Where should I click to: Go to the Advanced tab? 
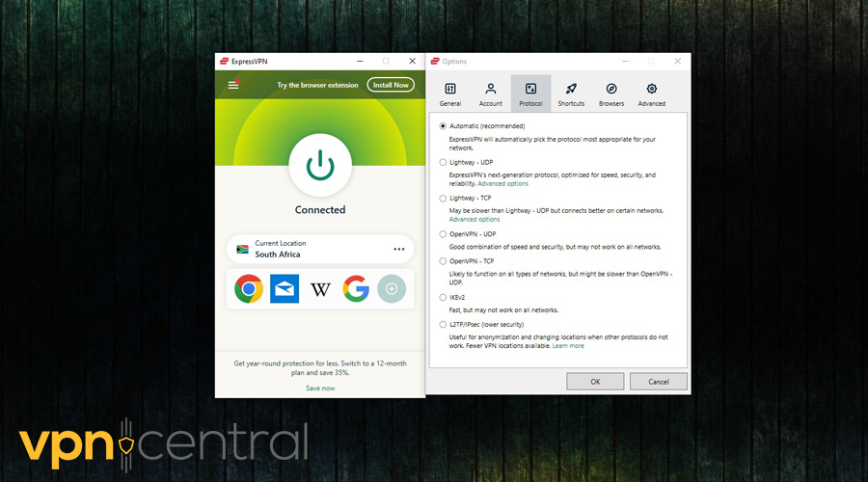coord(652,94)
